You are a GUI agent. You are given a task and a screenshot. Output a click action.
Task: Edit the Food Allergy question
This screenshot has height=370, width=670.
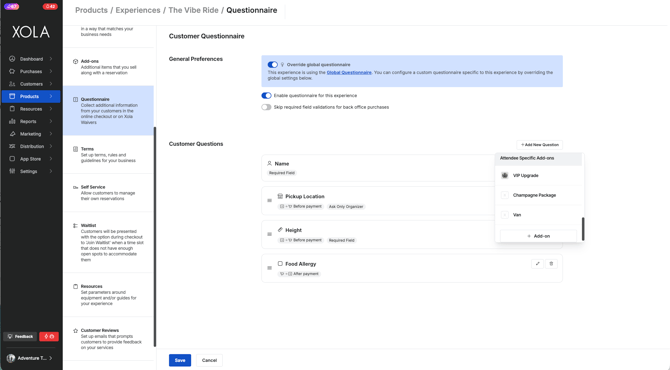[x=538, y=264]
